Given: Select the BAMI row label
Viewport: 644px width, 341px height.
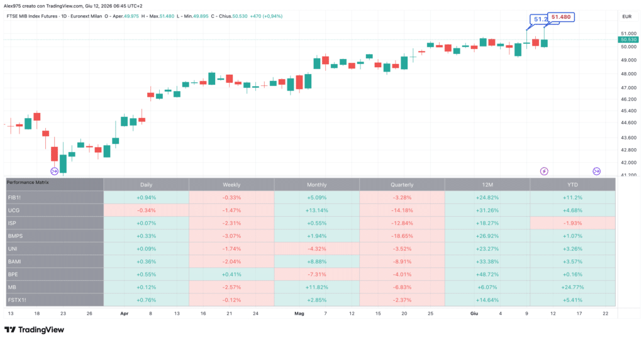Looking at the screenshot, I should point(55,261).
